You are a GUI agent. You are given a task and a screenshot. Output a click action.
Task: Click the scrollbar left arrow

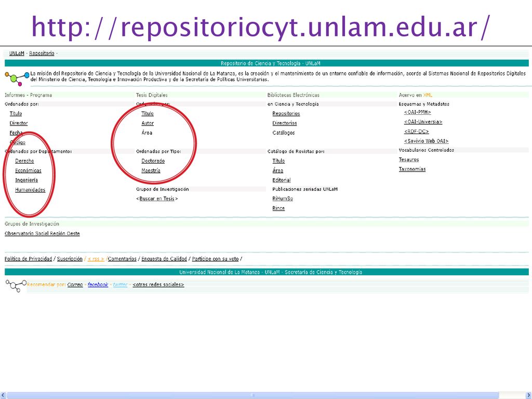[x=3, y=395]
